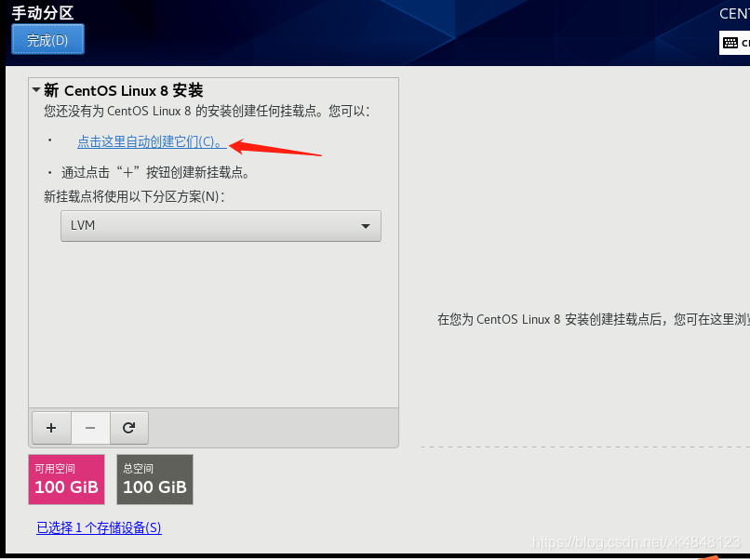Collapse the 新 CentOS Linux 8 安装 section
750x560 pixels.
[x=36, y=89]
